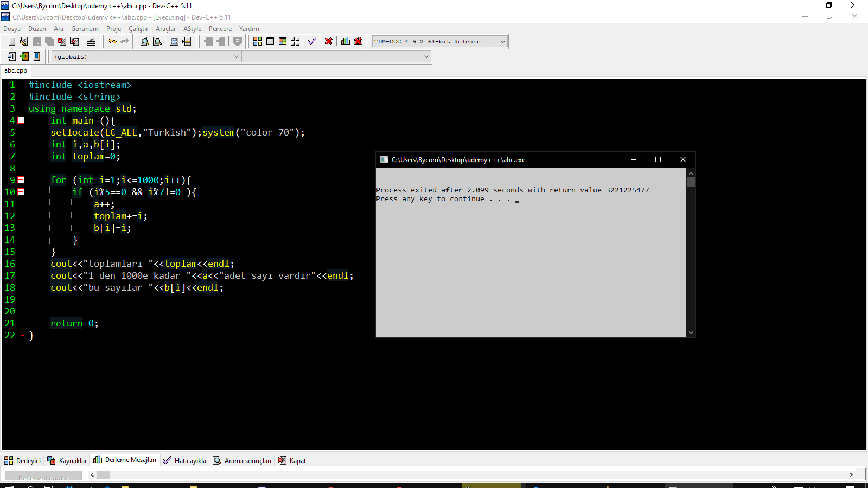
Task: Click the Undo arrow icon
Action: (112, 41)
